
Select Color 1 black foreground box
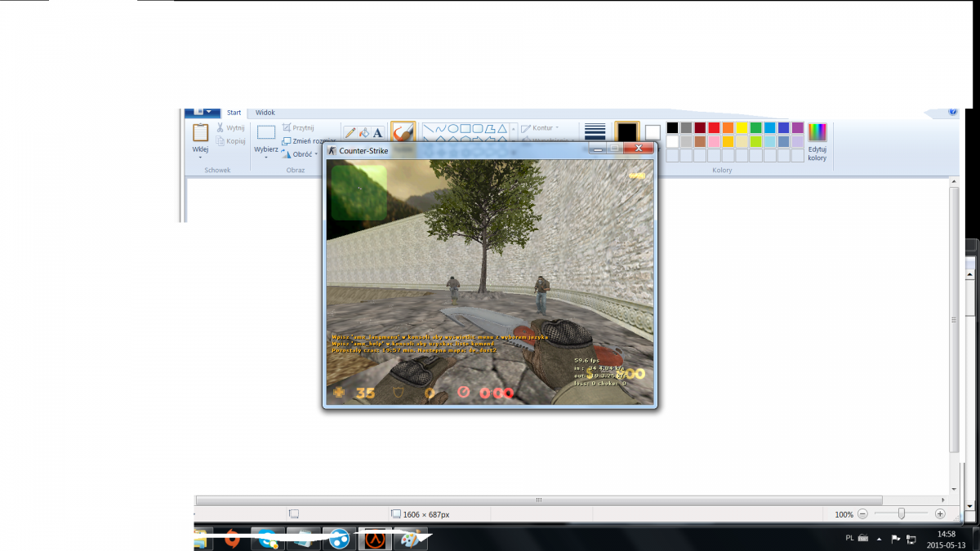[x=626, y=132]
